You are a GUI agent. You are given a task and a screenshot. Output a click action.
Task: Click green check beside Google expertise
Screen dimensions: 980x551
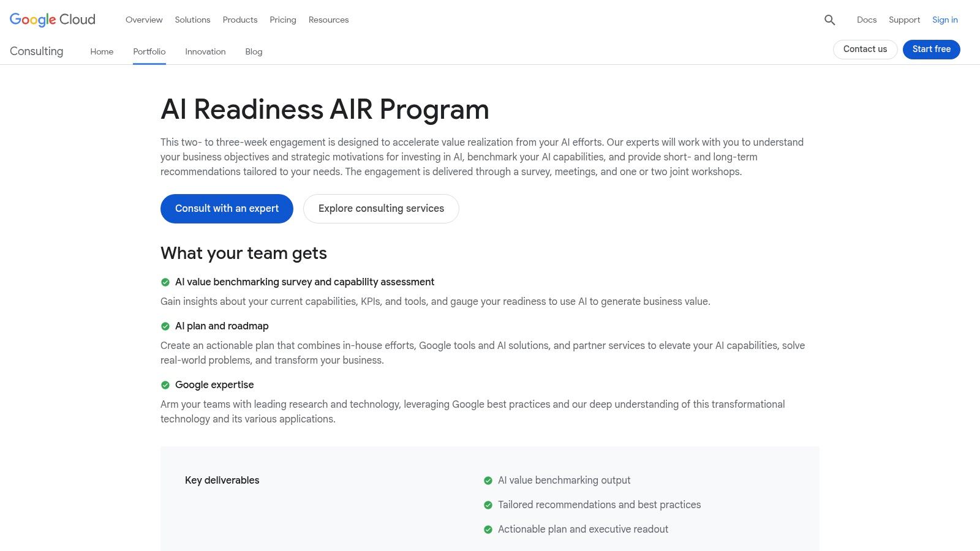pos(165,385)
